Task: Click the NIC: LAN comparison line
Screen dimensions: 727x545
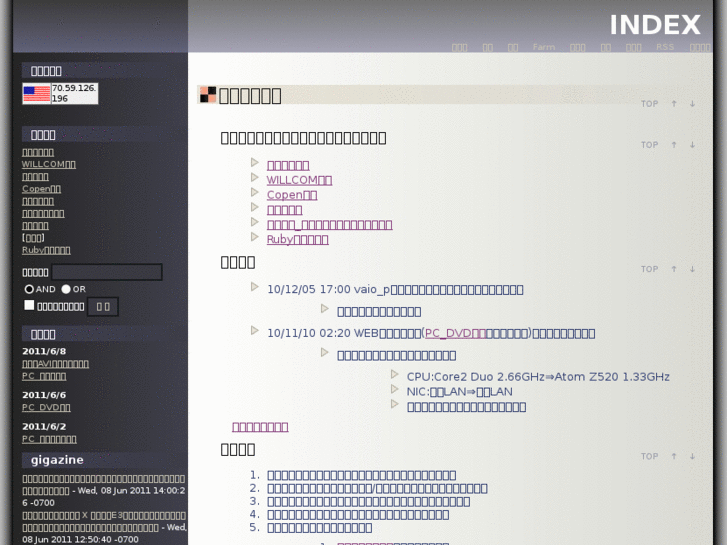Action: 459,391
